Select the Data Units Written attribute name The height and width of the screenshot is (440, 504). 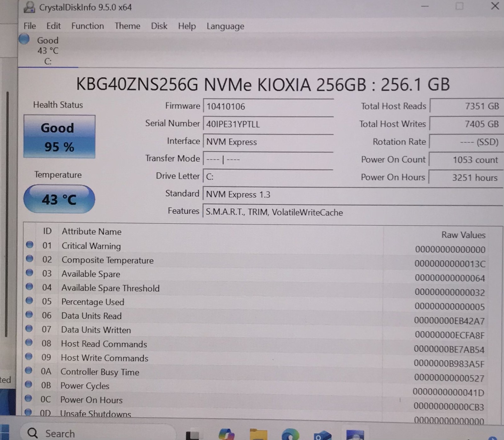click(96, 330)
